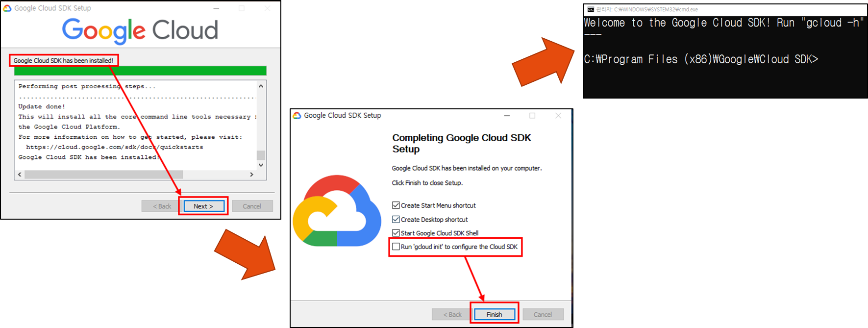Click the large Google Cloud logo in completion dialog
The height and width of the screenshot is (328, 868).
coord(337,210)
